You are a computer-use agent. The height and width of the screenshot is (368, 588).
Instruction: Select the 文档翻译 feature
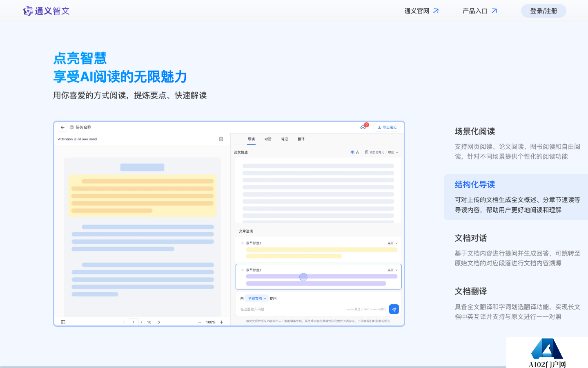[517, 304]
